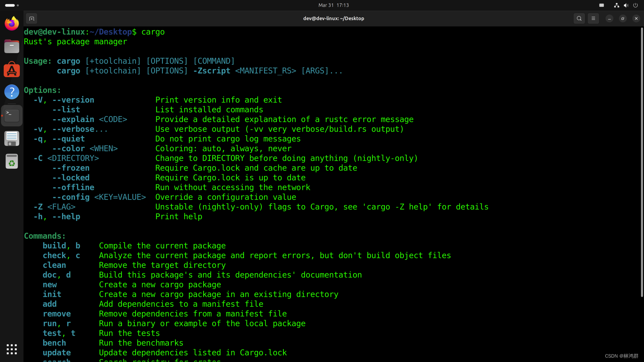Screen dimensions: 644x362
Task: Launch Ubuntu App Center from dock
Action: pos(12,69)
